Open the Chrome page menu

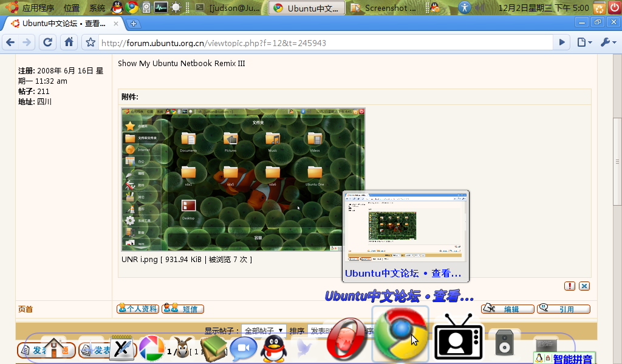tap(584, 42)
